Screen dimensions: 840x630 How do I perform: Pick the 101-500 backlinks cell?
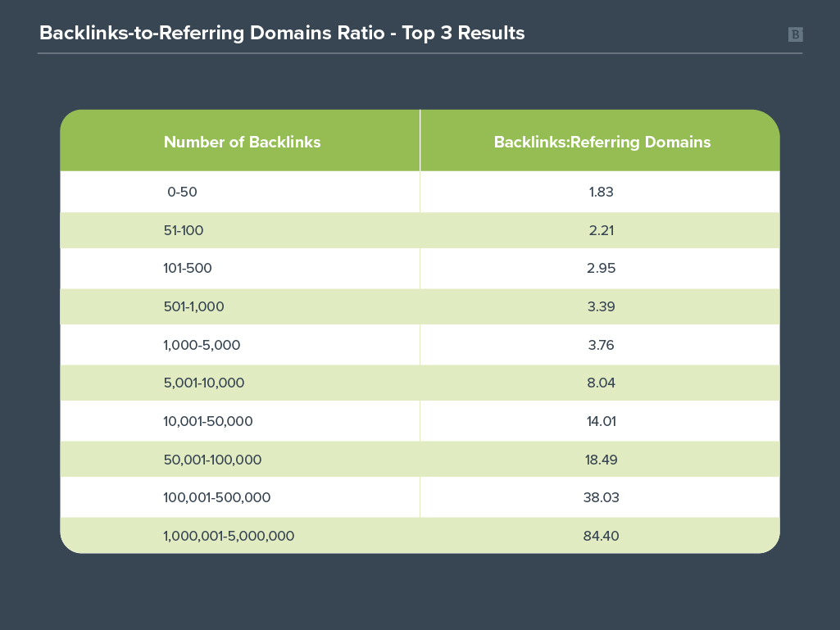click(x=188, y=269)
